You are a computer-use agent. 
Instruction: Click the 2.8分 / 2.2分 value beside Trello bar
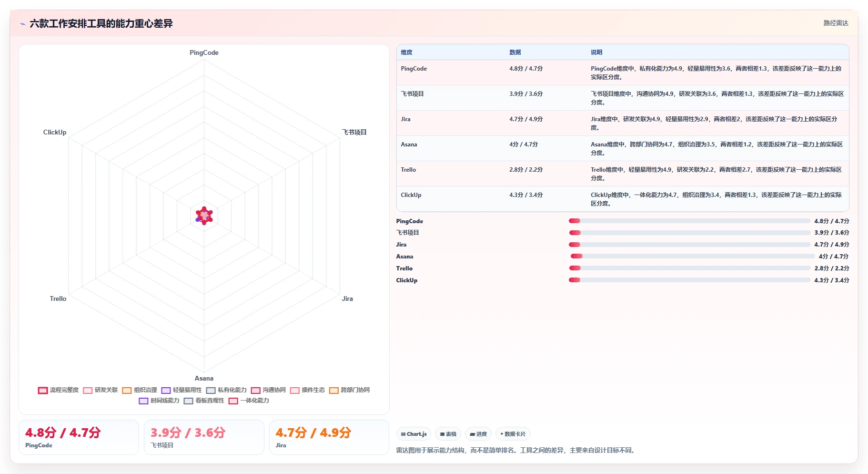coord(831,268)
